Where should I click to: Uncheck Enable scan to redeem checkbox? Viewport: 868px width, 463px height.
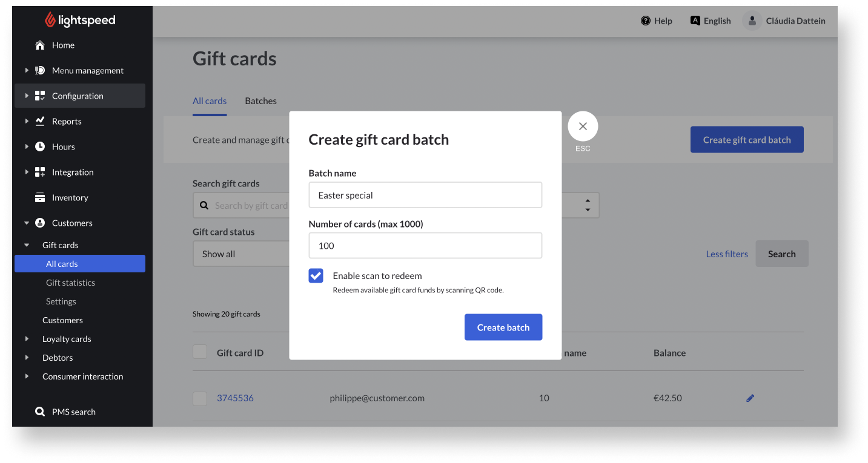316,276
